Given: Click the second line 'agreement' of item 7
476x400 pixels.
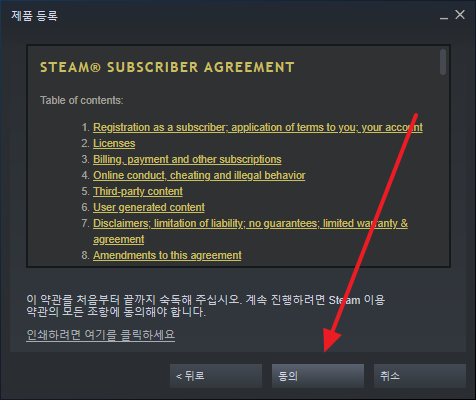Looking at the screenshot, I should click(x=119, y=239).
